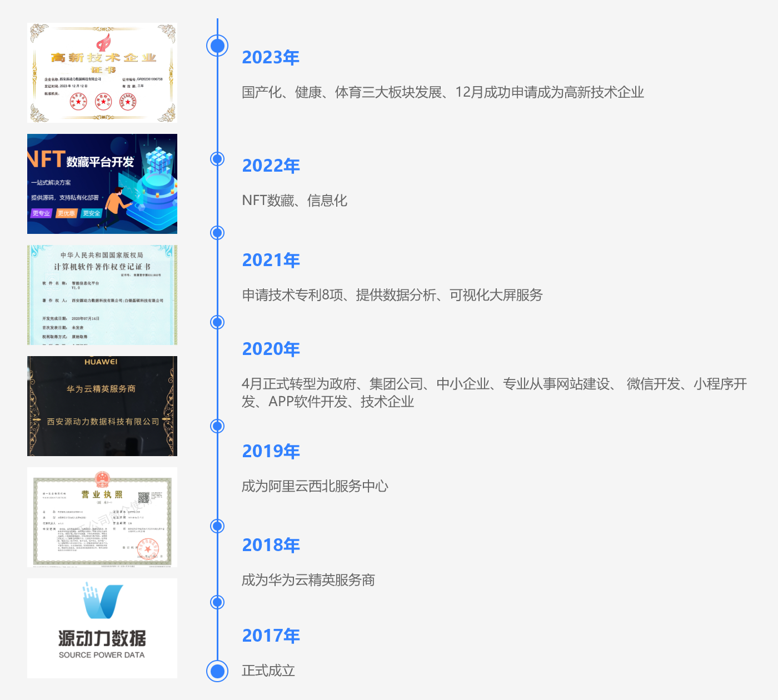View the software copyright registration certificate image
The image size is (778, 700).
coord(102,295)
